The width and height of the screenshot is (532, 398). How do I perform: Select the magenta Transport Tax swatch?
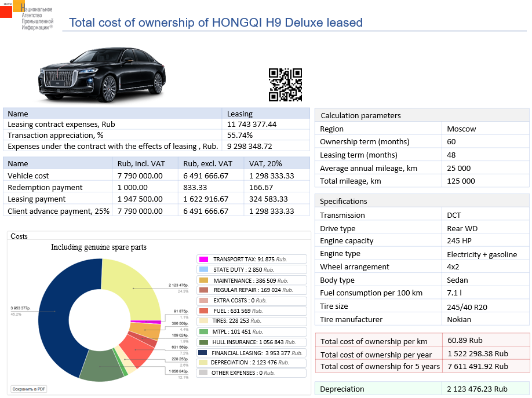pyautogui.click(x=203, y=259)
